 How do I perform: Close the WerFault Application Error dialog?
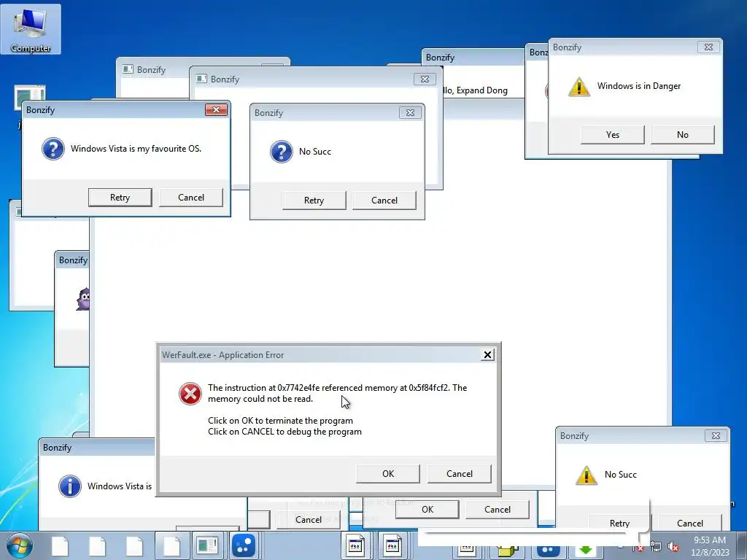[x=487, y=355]
